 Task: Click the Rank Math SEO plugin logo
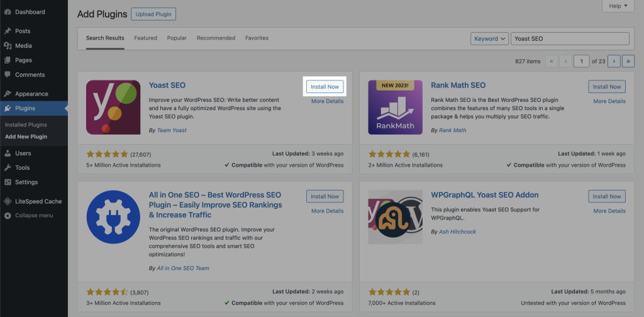395,107
